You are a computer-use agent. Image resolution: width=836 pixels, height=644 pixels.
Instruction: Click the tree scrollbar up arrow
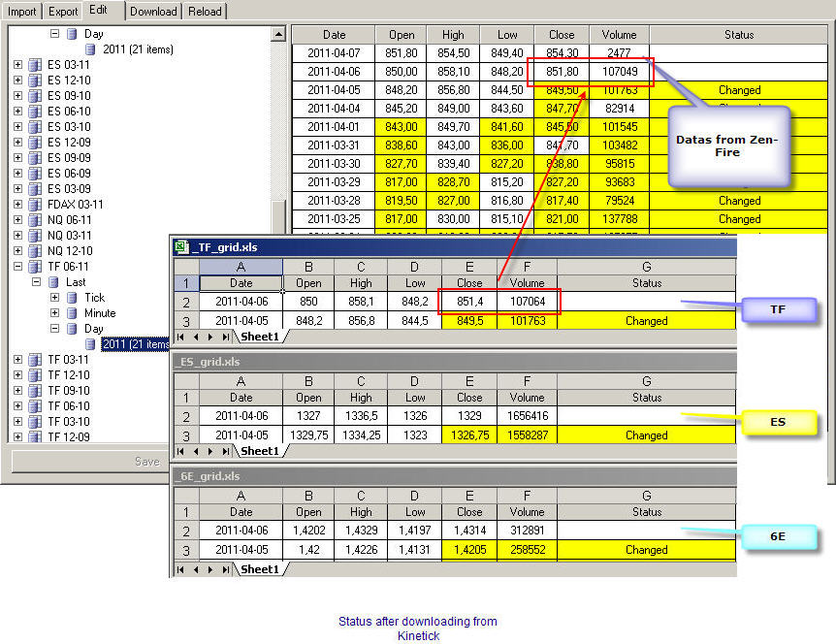(x=278, y=34)
